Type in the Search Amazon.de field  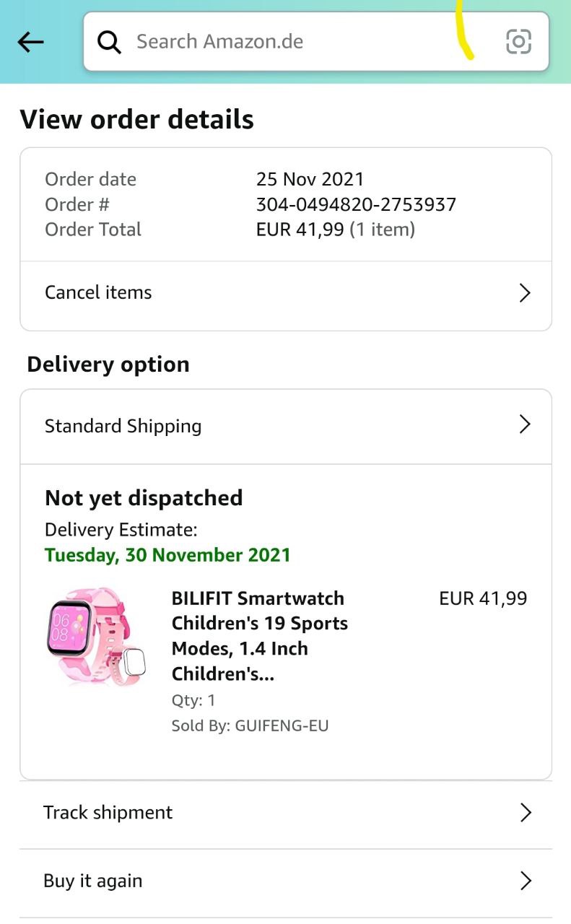(x=289, y=42)
